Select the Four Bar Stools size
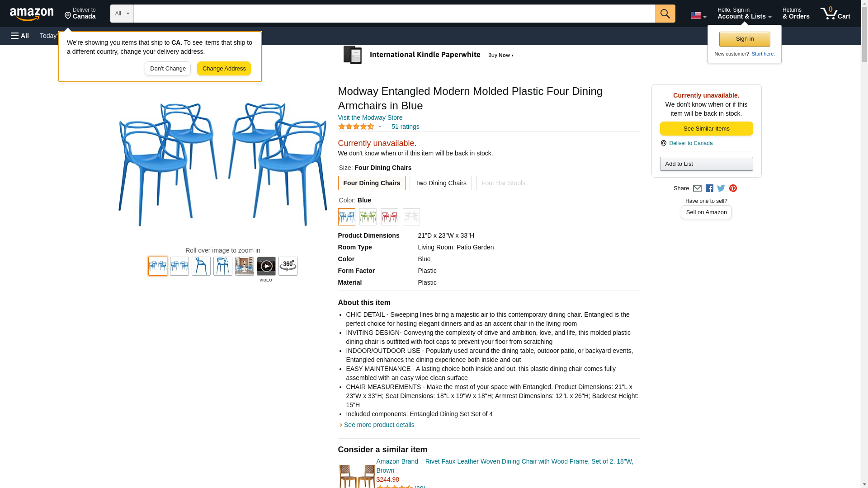This screenshot has height=488, width=868. coord(503,183)
